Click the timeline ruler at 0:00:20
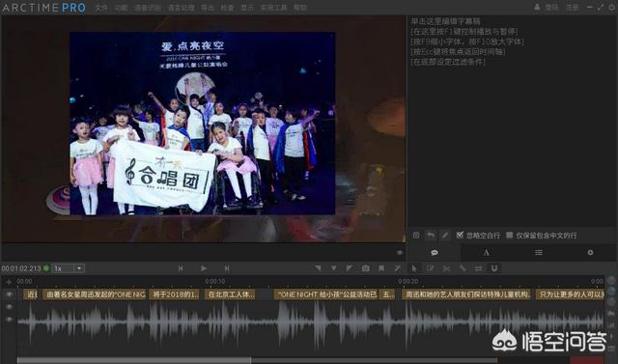Image resolution: width=618 pixels, height=364 pixels. coord(407,281)
